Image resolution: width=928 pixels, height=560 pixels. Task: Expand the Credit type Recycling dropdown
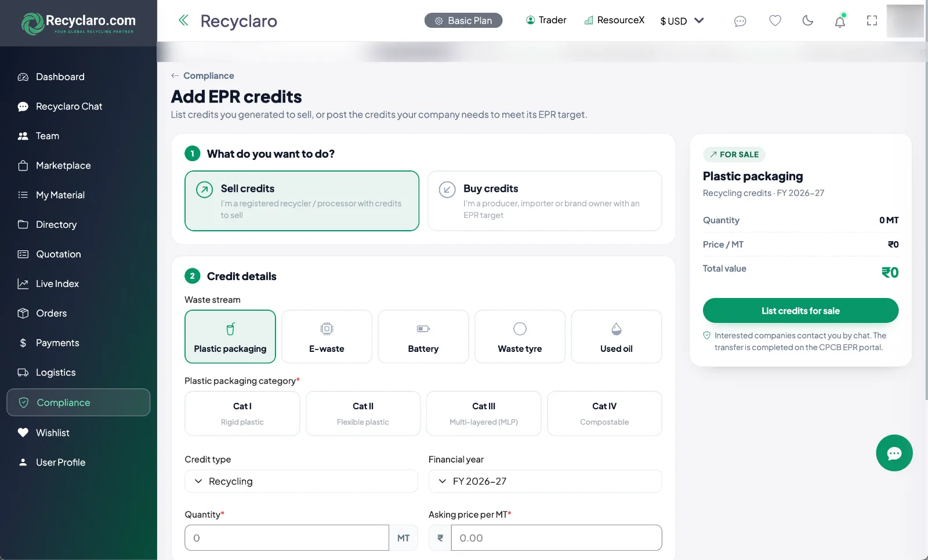[x=301, y=481]
